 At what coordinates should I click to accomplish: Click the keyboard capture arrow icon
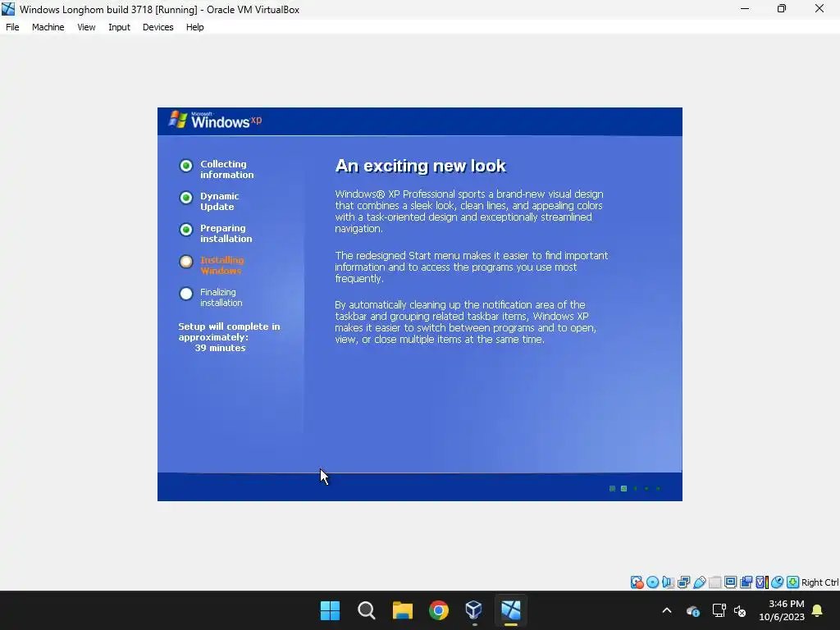[x=793, y=582]
